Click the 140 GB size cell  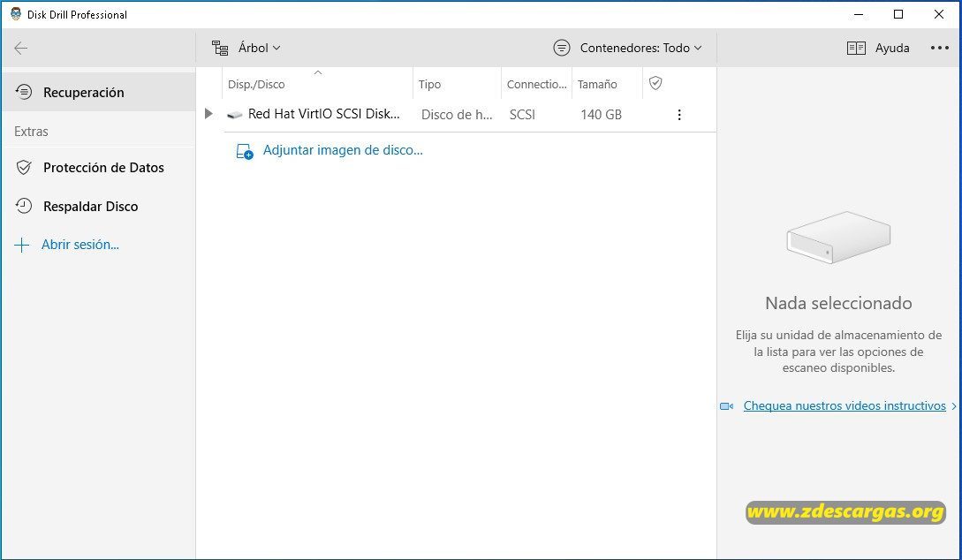coord(601,115)
